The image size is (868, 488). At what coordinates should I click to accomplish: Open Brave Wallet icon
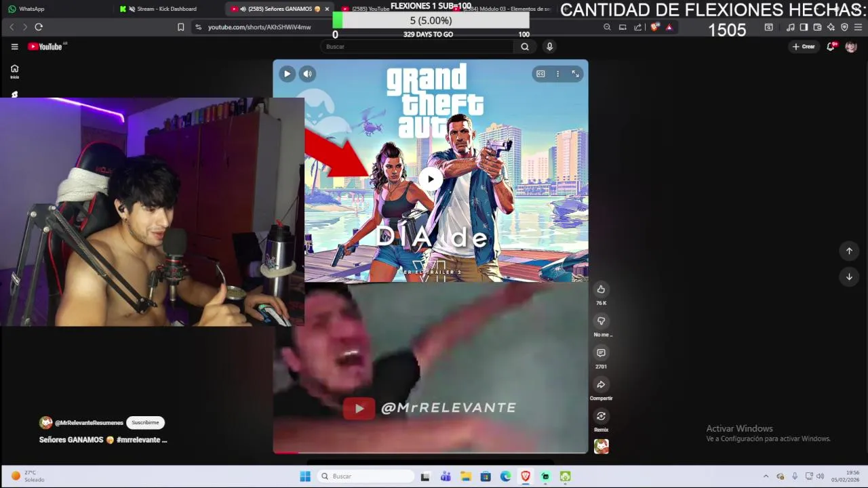click(x=817, y=27)
